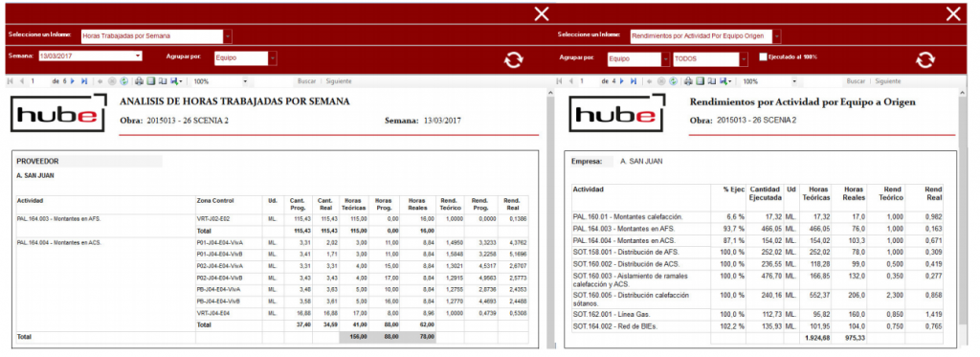
Task: Open page setup in right report toolbar
Action: [712, 81]
